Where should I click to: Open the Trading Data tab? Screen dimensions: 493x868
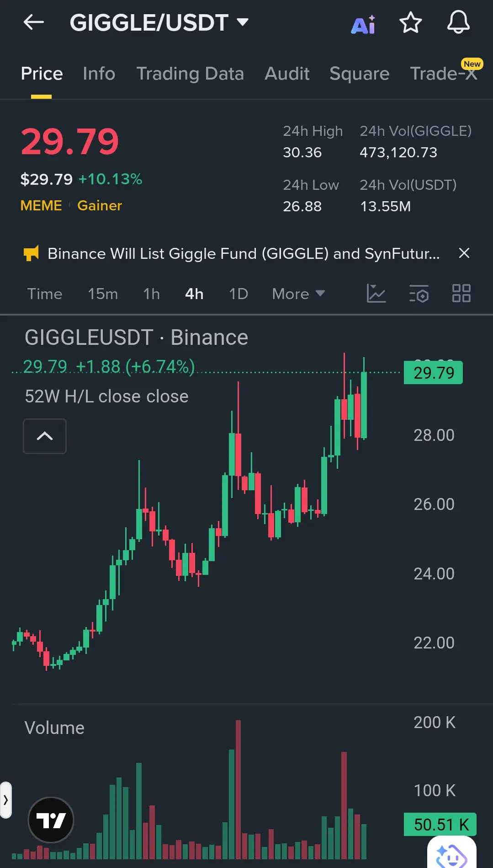(190, 73)
